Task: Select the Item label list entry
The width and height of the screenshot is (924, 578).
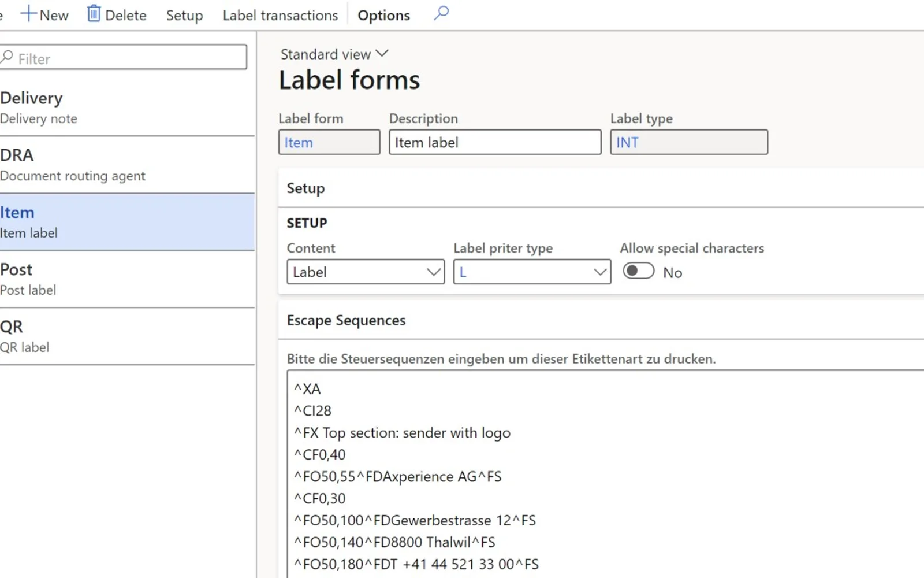Action: [127, 222]
